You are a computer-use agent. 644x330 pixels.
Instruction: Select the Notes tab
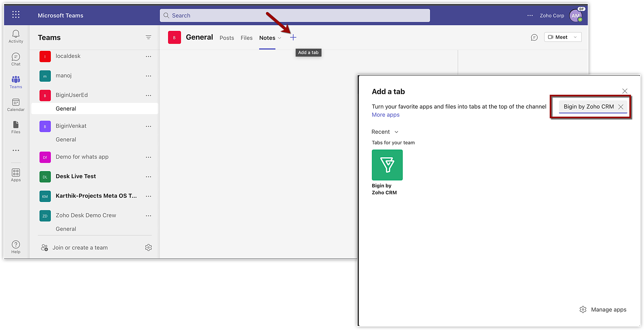pyautogui.click(x=267, y=38)
